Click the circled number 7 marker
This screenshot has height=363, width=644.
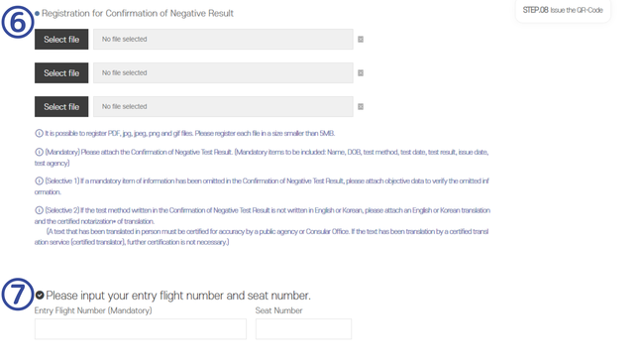pos(17,294)
